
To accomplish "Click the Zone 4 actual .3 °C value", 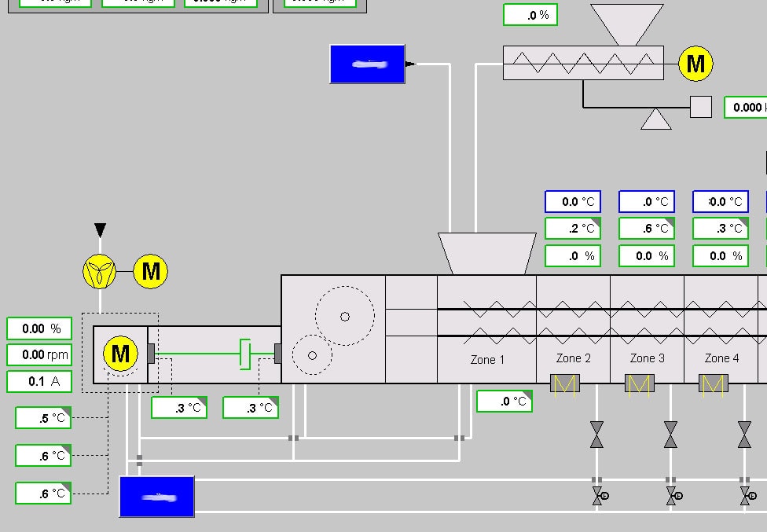I will coord(721,229).
